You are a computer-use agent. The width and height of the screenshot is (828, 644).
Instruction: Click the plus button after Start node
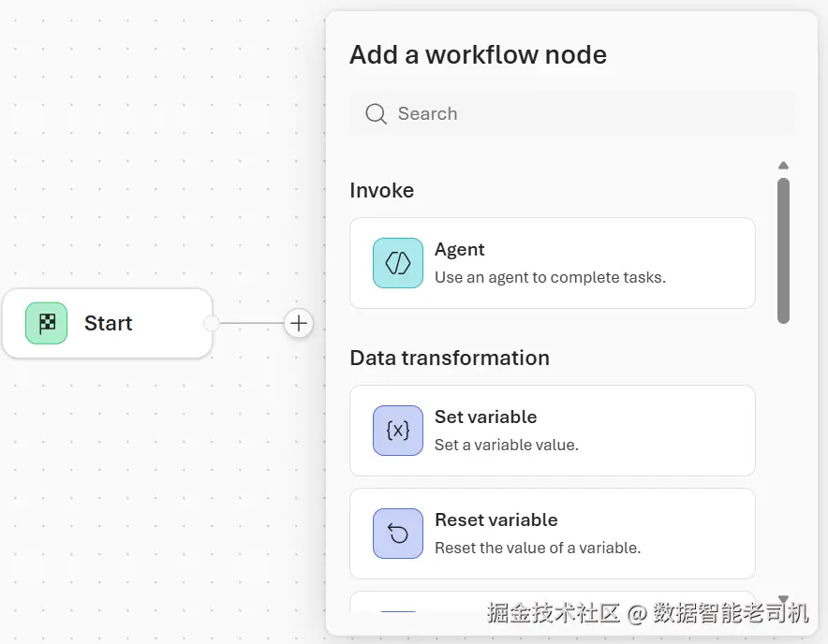tap(299, 323)
